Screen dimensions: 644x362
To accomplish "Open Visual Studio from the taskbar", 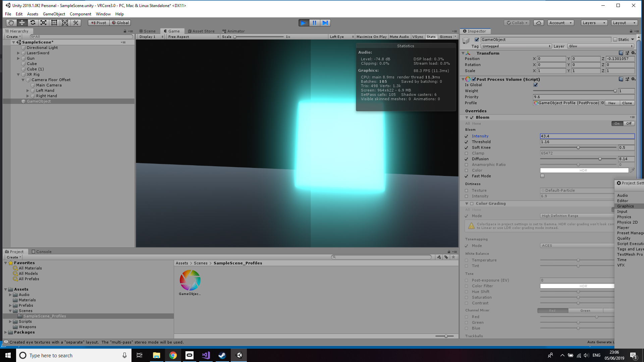I will (206, 355).
